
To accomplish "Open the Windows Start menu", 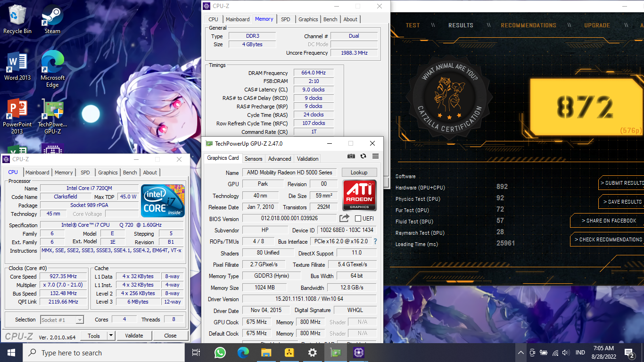I will click(11, 353).
